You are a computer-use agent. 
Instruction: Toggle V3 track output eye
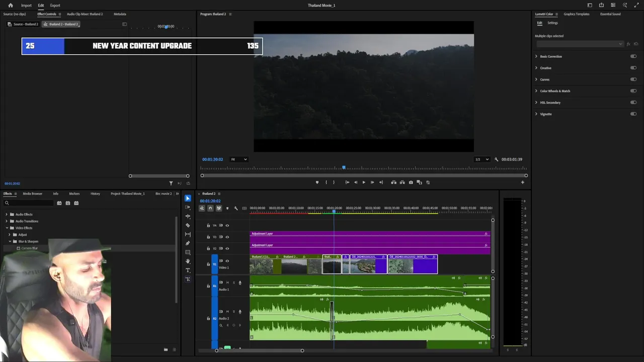click(227, 237)
